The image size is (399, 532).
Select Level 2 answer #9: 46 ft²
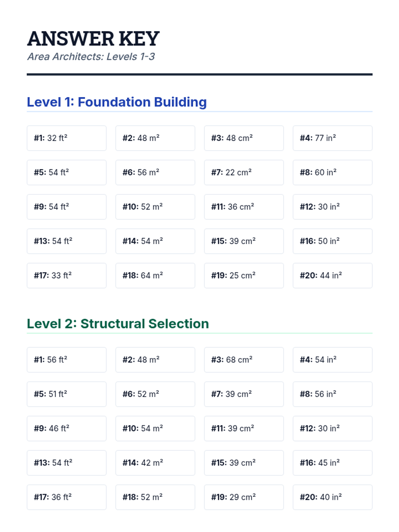pyautogui.click(x=66, y=428)
